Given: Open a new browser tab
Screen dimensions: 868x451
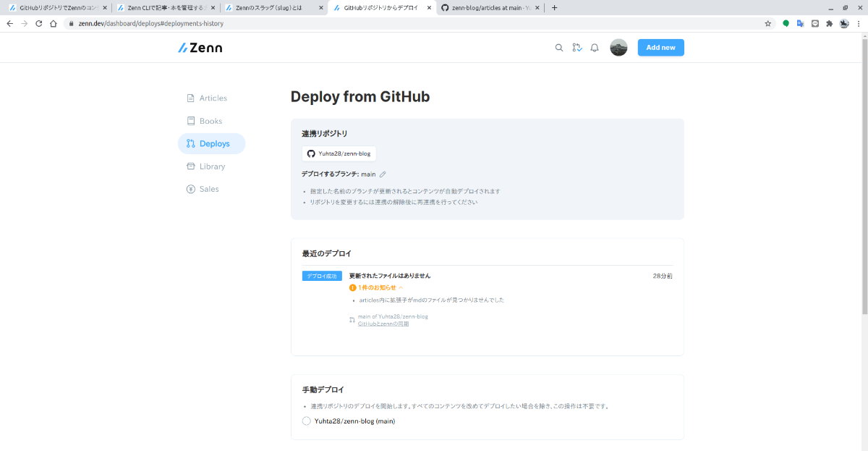Looking at the screenshot, I should (555, 7).
